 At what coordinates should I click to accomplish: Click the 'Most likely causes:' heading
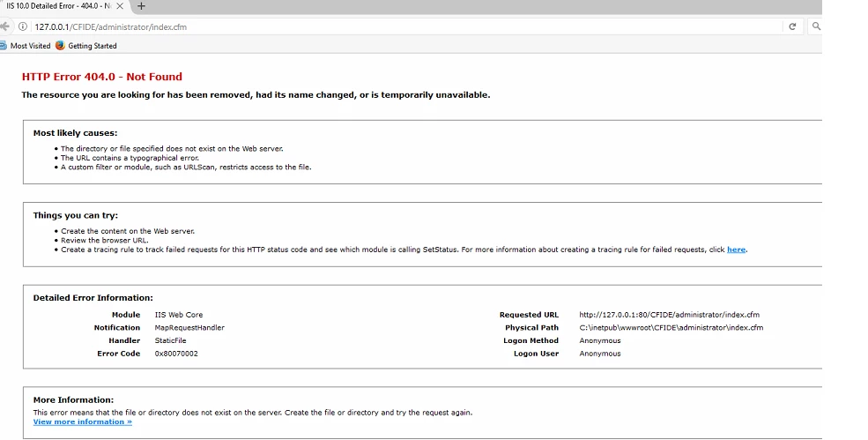[75, 133]
